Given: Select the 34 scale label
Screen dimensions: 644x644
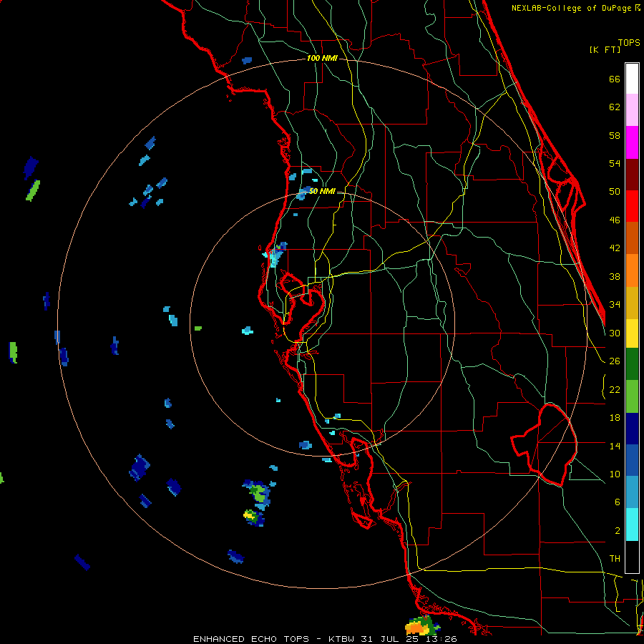Looking at the screenshot, I should [x=615, y=304].
